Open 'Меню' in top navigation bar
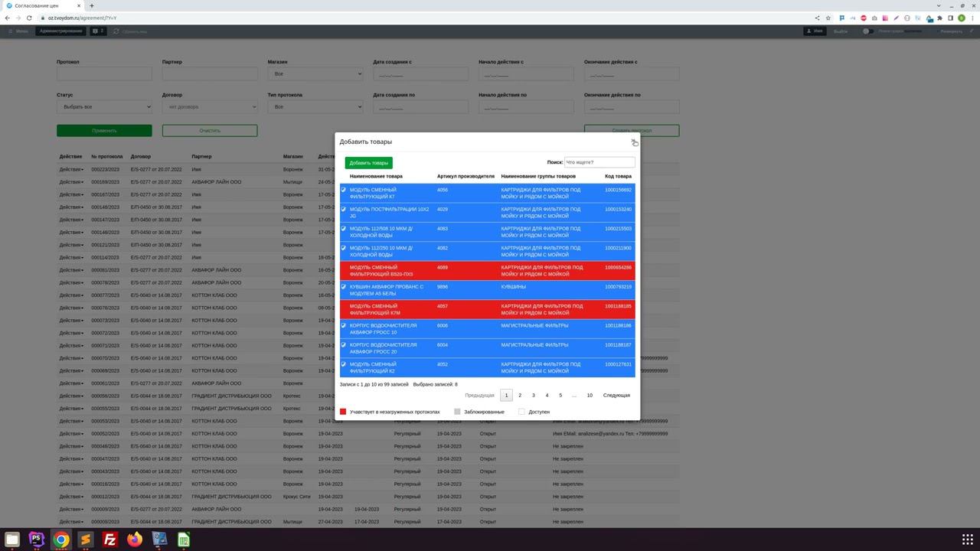Image resolution: width=980 pixels, height=551 pixels. [18, 31]
